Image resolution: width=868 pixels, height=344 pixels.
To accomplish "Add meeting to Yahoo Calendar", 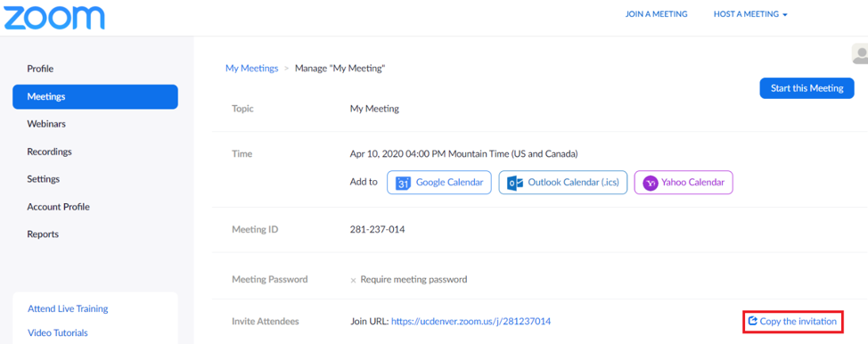I will pyautogui.click(x=684, y=182).
